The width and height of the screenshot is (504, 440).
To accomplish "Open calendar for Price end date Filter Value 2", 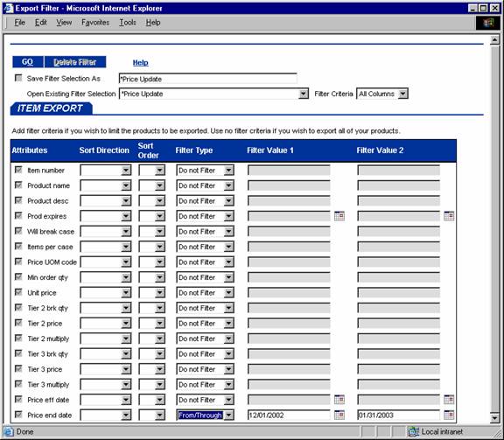I will [449, 415].
